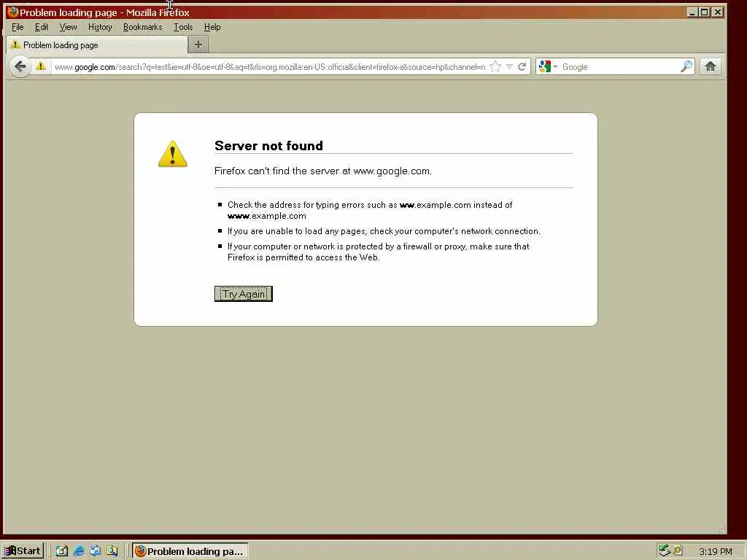
Task: Click the third quick launch icon in taskbar
Action: [96, 551]
